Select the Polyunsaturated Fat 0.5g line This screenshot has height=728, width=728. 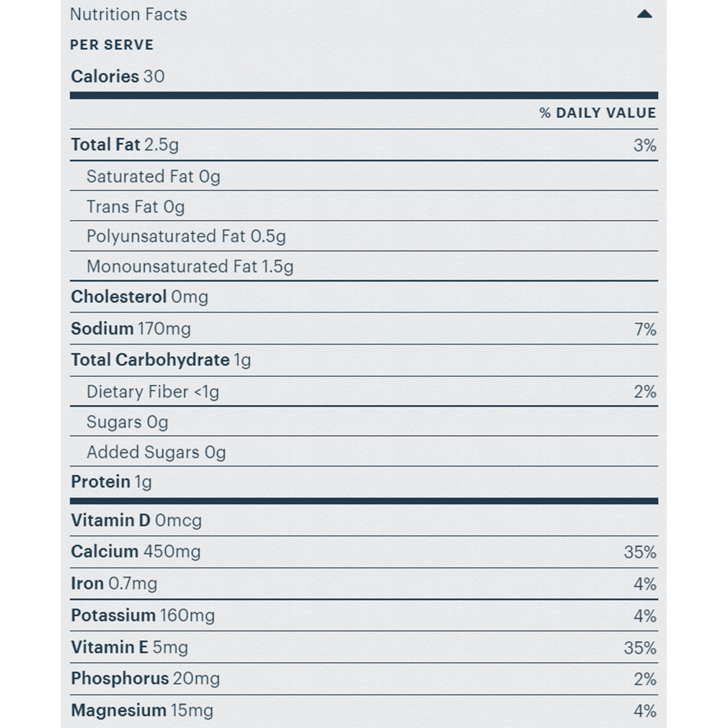click(x=186, y=236)
